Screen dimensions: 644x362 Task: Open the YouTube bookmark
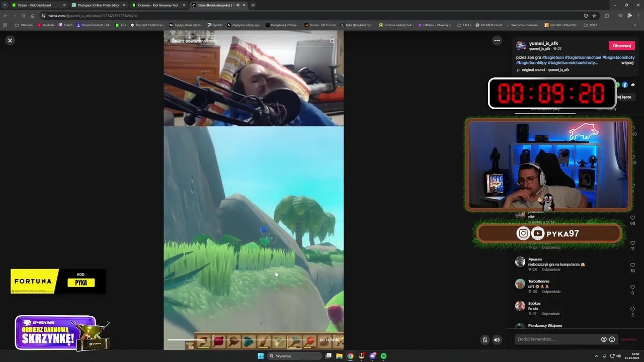(46, 25)
